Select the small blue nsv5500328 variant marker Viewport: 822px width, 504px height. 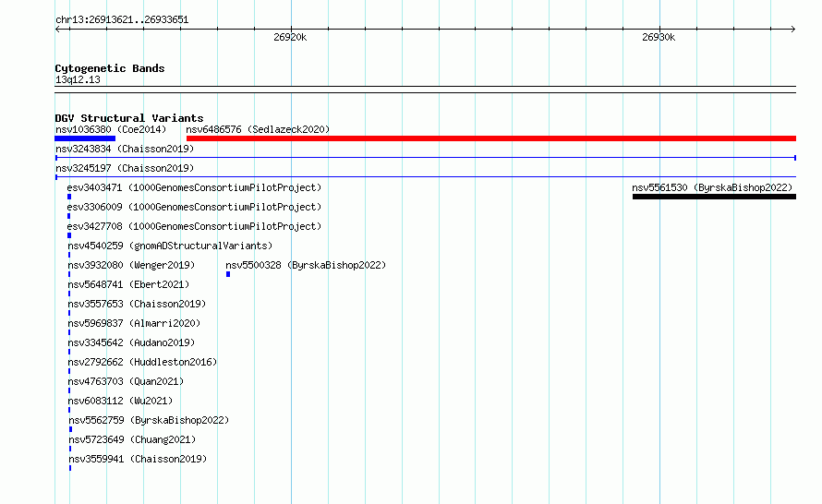coord(228,274)
